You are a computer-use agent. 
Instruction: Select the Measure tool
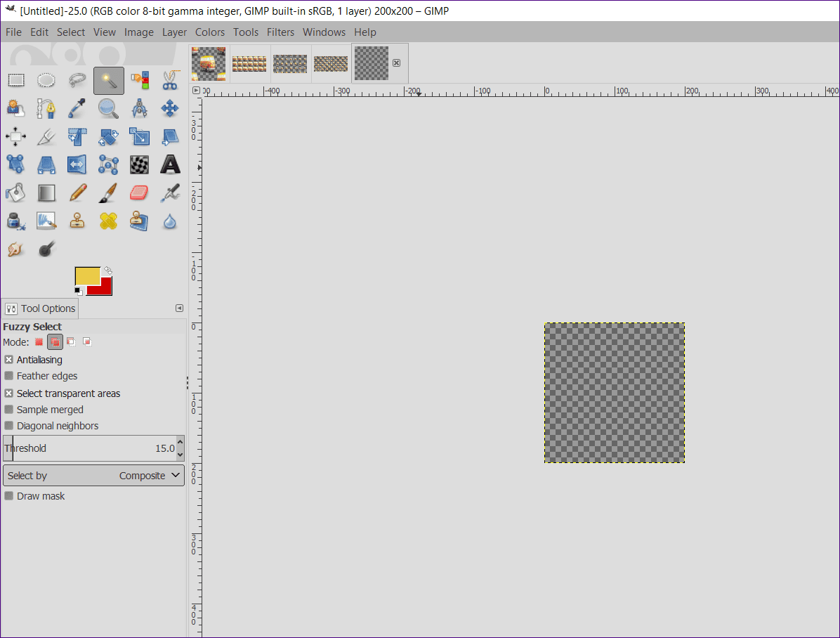(139, 109)
